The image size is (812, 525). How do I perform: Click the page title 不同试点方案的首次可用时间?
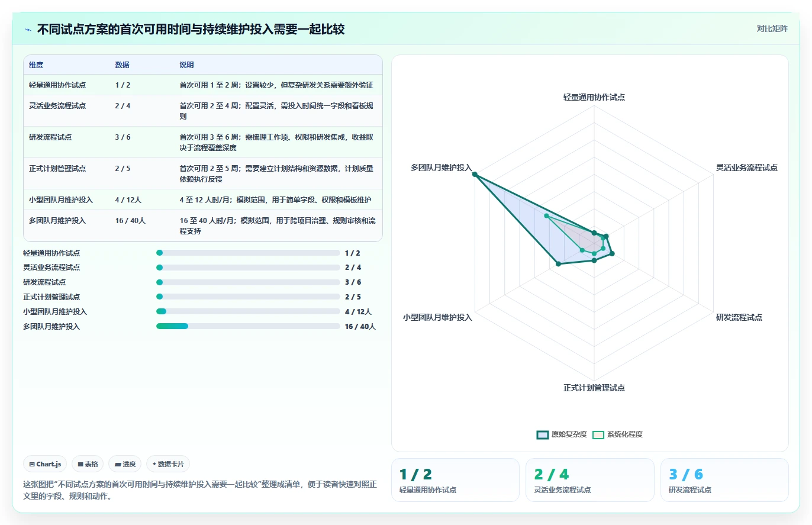[x=191, y=30]
